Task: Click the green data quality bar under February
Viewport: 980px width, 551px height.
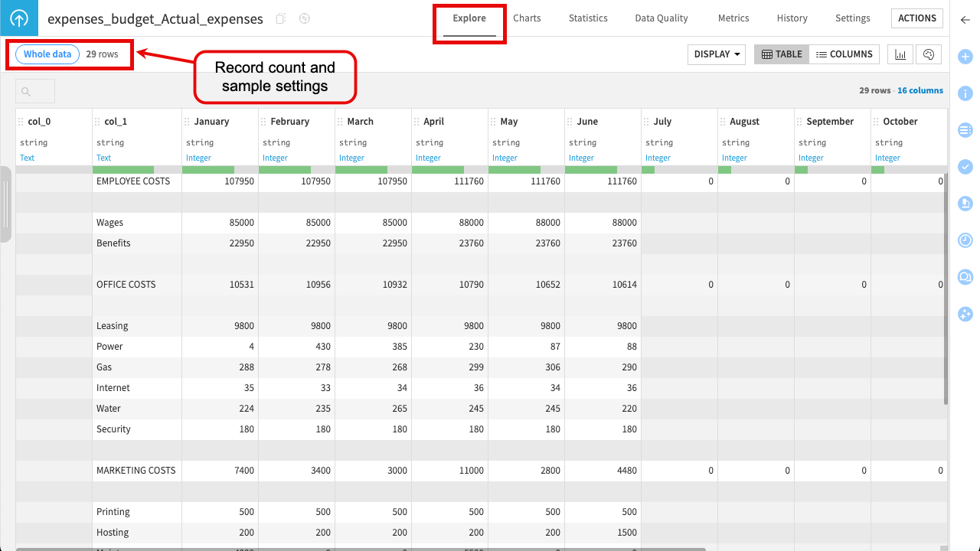Action: coord(284,168)
